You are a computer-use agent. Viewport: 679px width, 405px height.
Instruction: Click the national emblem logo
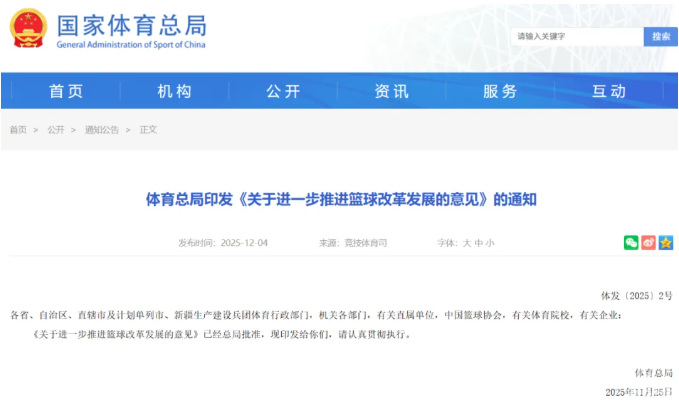click(29, 29)
